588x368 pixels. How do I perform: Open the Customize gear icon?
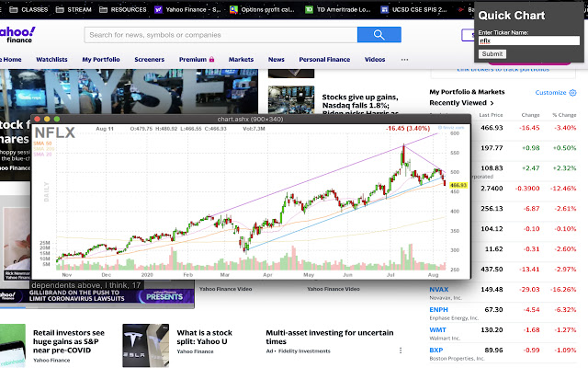pyautogui.click(x=572, y=93)
